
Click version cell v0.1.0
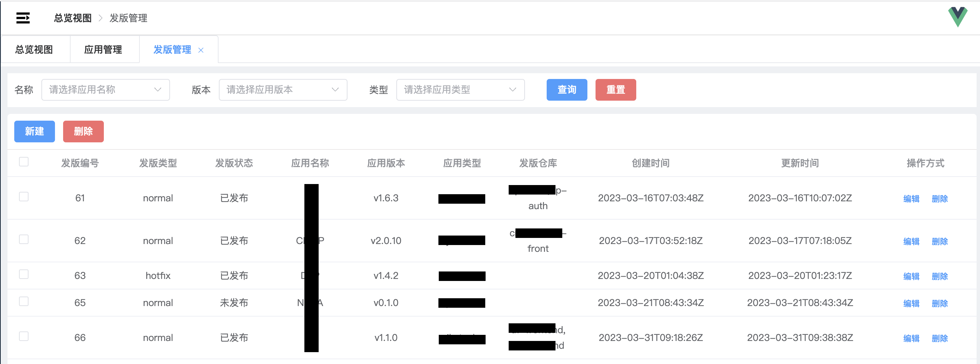[x=386, y=303]
